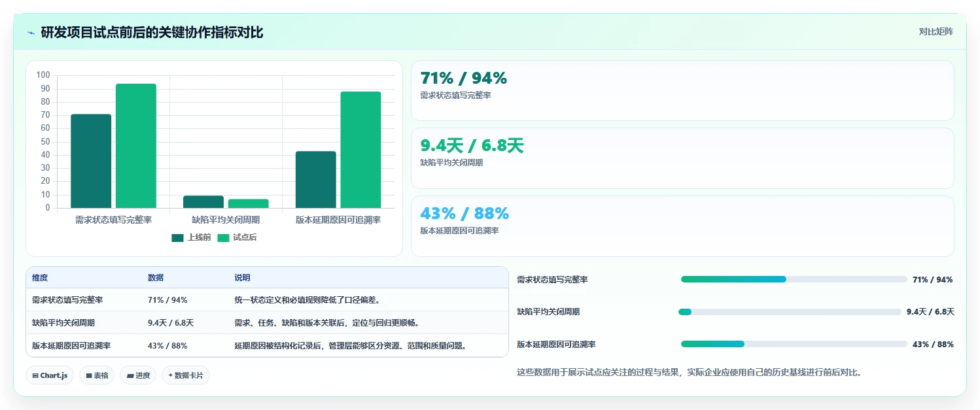
Task: Toggle the 上线前 legend entry
Action: coord(191,237)
